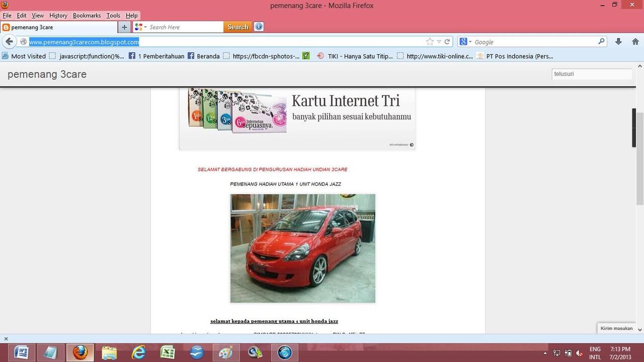Open the javascript:(function bookmarklet
The image size is (644, 362).
[87, 56]
